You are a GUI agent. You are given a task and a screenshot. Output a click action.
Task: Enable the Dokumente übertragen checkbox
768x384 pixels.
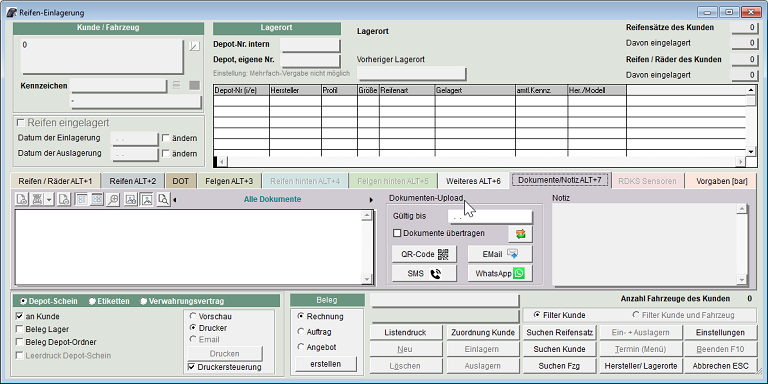coord(397,233)
